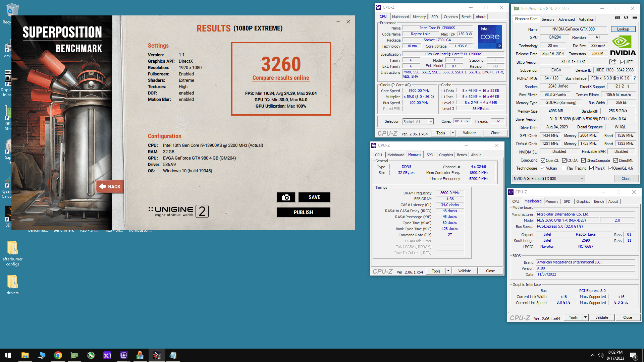Screen dimensions: 644x362
Task: Switch to Advanced tab in GPU-Z
Action: click(566, 19)
